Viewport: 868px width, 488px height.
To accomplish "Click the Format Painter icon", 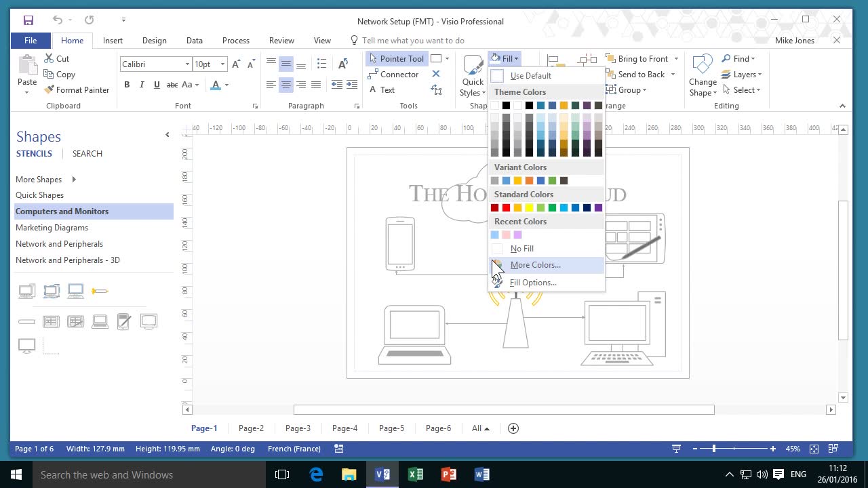I will [x=50, y=90].
